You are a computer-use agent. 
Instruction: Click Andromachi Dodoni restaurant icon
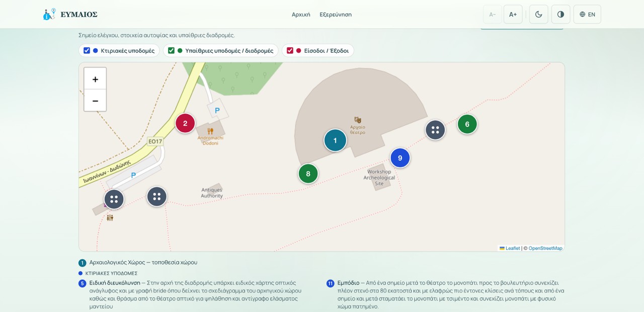pos(210,131)
